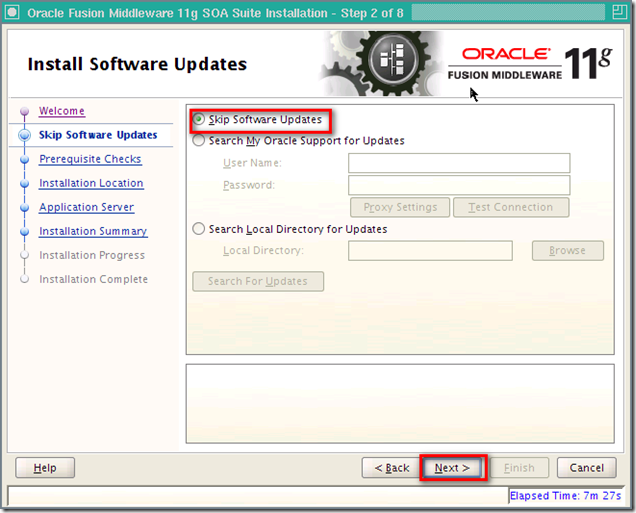
Task: Choose Search My Oracle Support for Updates
Action: [x=199, y=140]
